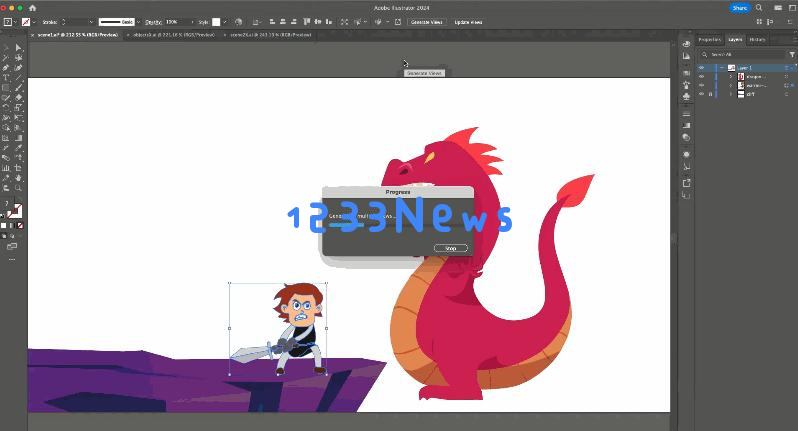Select the Zoom tool in the toolbar
The image size is (798, 431).
pyautogui.click(x=18, y=188)
